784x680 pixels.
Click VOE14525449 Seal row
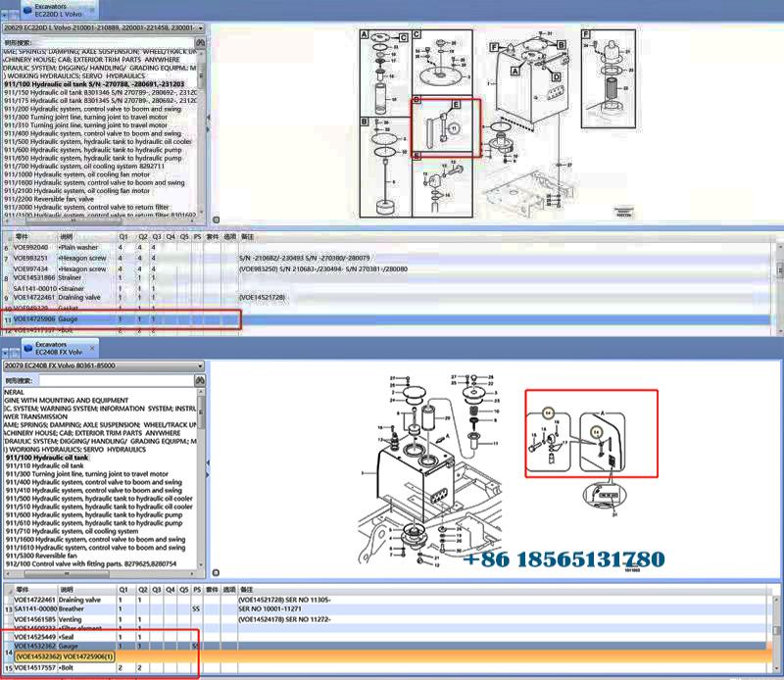(x=387, y=637)
